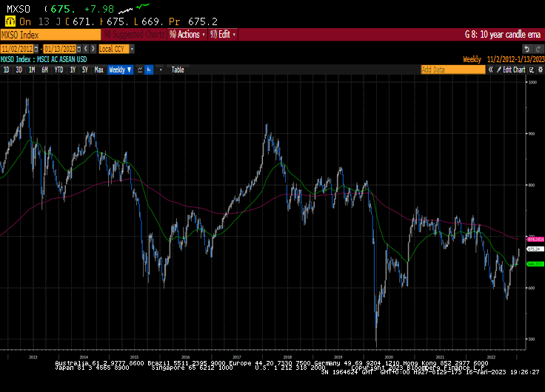Open Suggested Charts
The height and width of the screenshot is (392, 545).
[x=135, y=34]
